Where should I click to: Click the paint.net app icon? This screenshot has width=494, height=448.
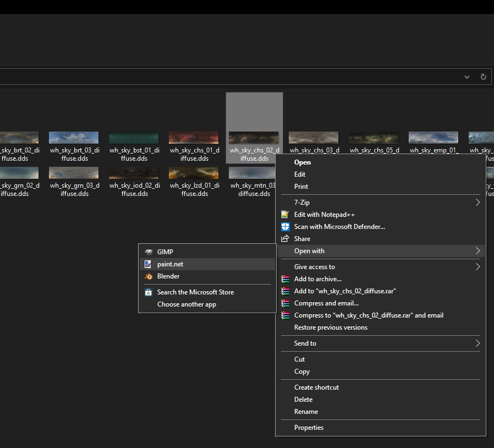coord(148,264)
